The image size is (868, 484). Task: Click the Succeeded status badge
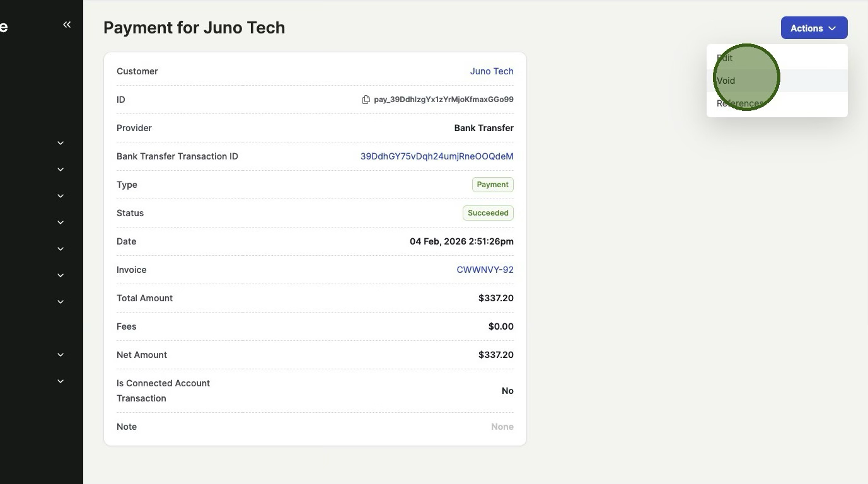pyautogui.click(x=488, y=213)
